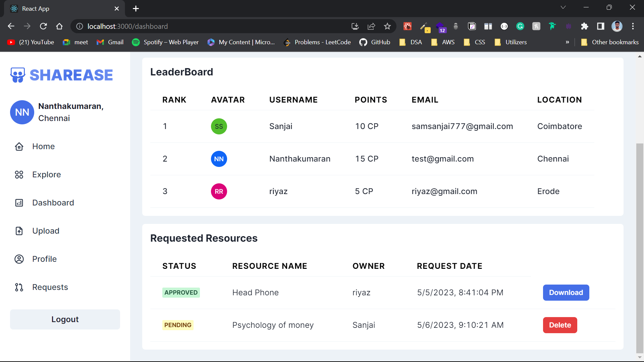Delete the Psychology of money request
Viewport: 644px width, 362px height.
click(x=560, y=325)
